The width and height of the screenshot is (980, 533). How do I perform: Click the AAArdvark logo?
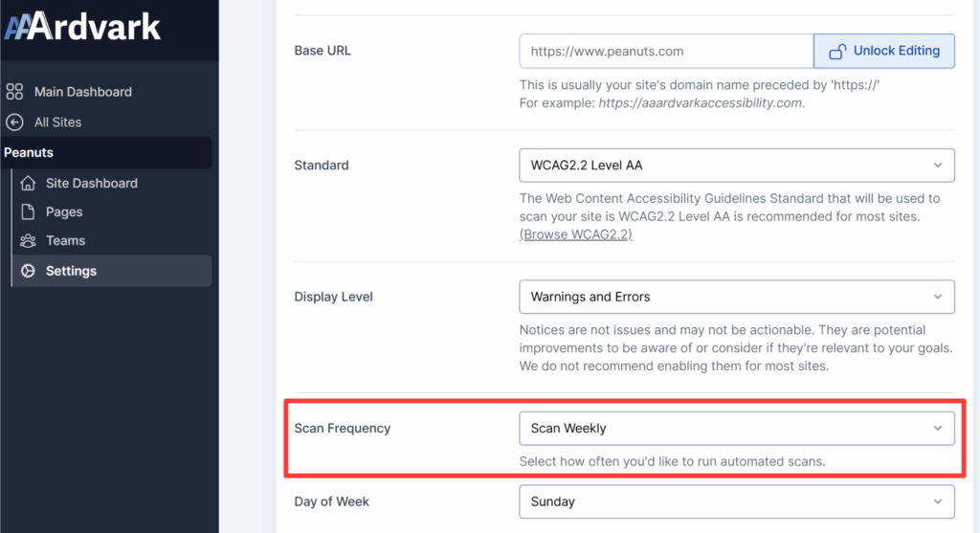pyautogui.click(x=82, y=27)
